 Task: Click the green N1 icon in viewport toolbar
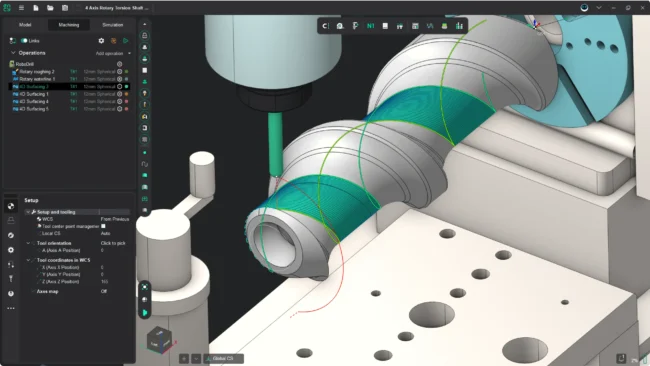tap(370, 26)
